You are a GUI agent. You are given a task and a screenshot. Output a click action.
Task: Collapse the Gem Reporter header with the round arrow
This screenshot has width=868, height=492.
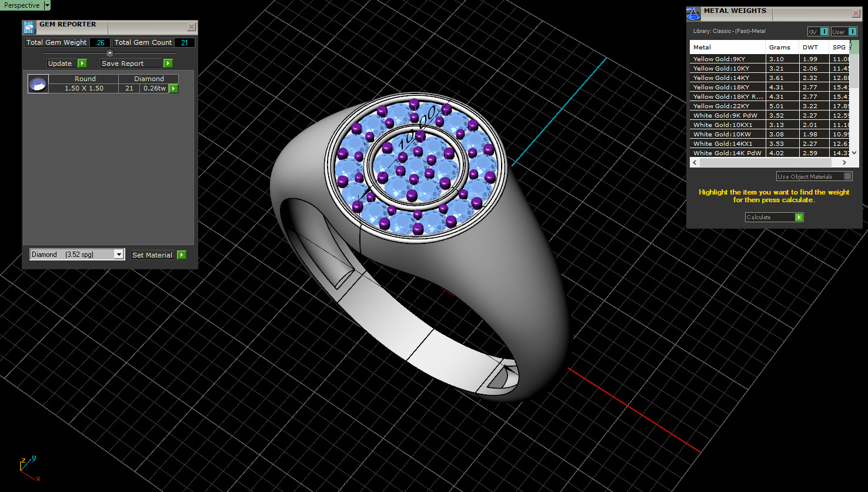click(x=109, y=53)
